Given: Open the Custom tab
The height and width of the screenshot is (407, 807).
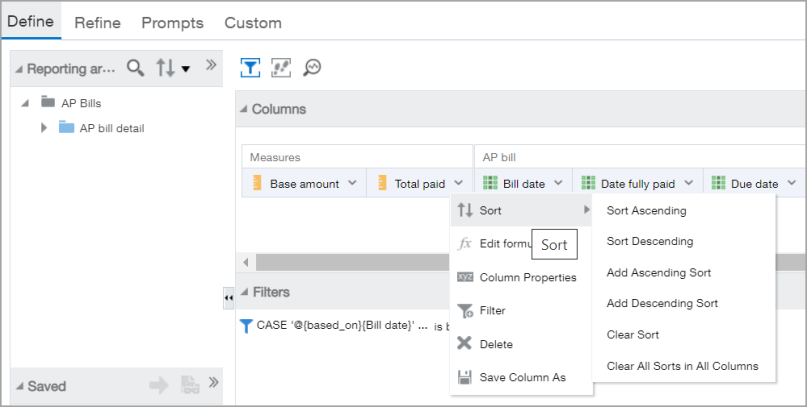Looking at the screenshot, I should [253, 22].
